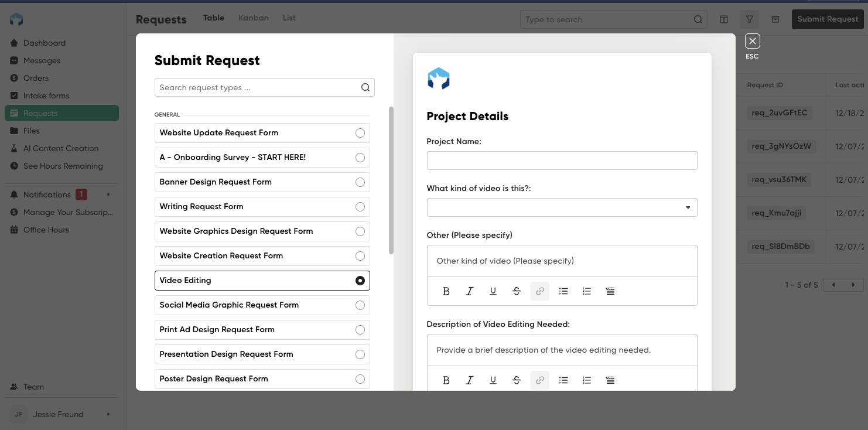Click the Team people icon
868x430 pixels.
pyautogui.click(x=14, y=387)
